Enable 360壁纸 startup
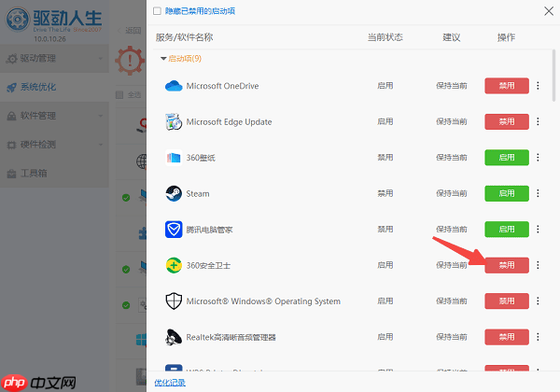The height and width of the screenshot is (392, 560). coord(507,158)
